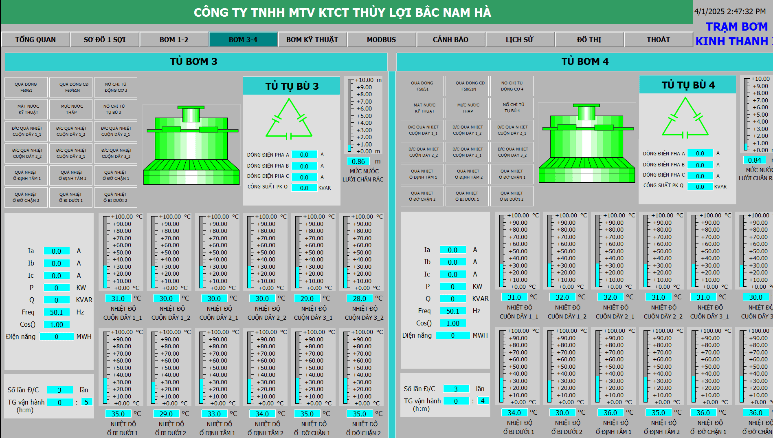Click the Điện năng MWH value in Tủ bơm 3
This screenshot has height=438, width=773.
click(57, 336)
